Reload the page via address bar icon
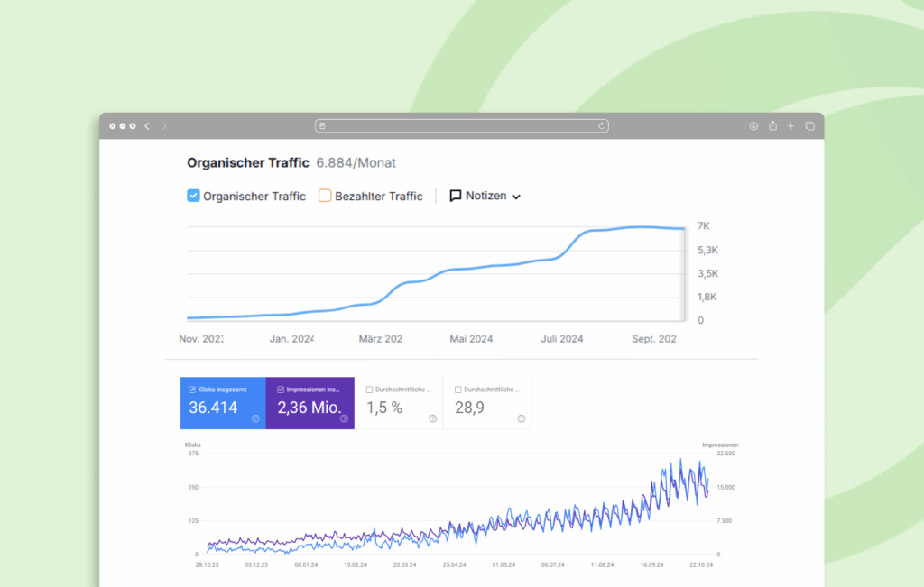The image size is (924, 587). [601, 126]
